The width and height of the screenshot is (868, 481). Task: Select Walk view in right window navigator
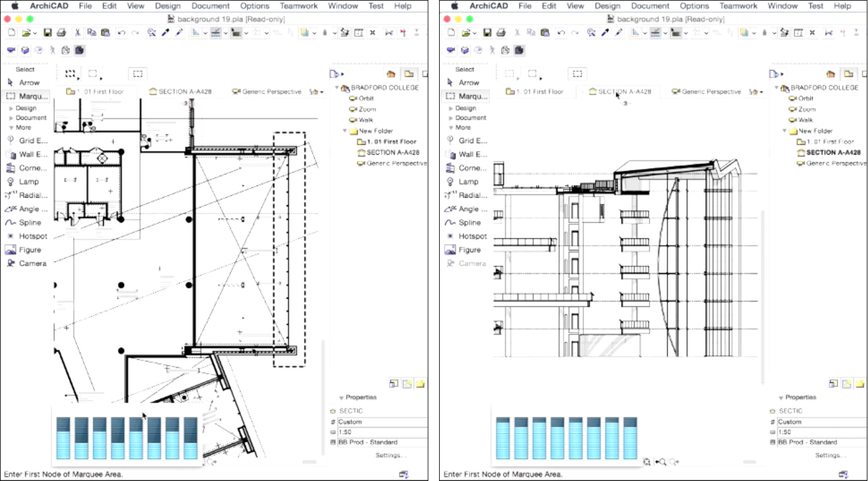pos(801,120)
